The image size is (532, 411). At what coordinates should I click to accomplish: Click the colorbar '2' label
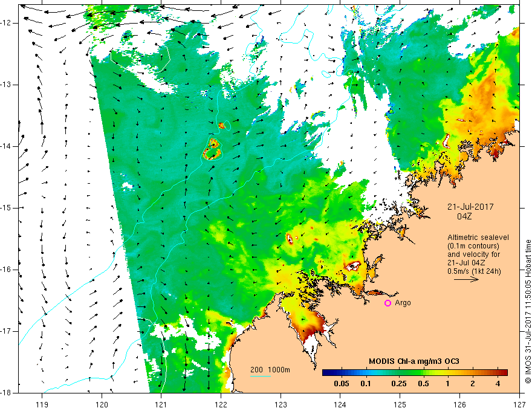pyautogui.click(x=473, y=384)
